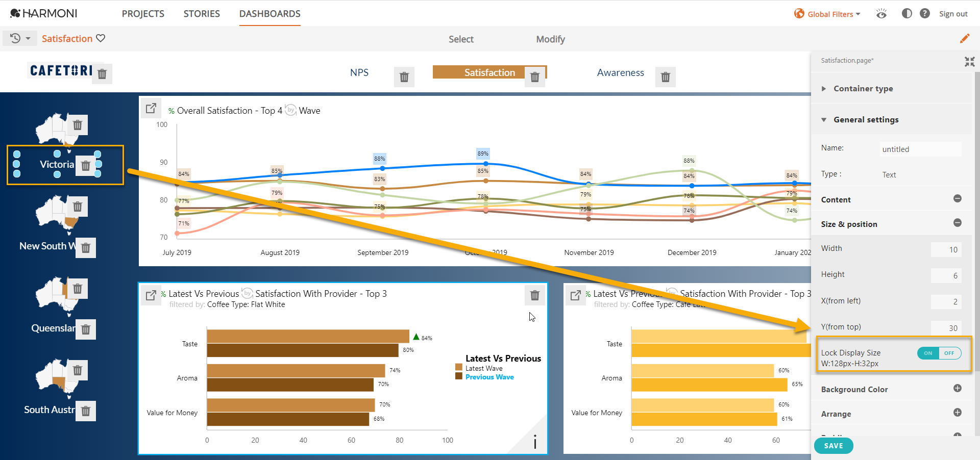Favorite the Satisfaction dashboard with the heart
The width and height of the screenshot is (980, 460).
tap(101, 38)
